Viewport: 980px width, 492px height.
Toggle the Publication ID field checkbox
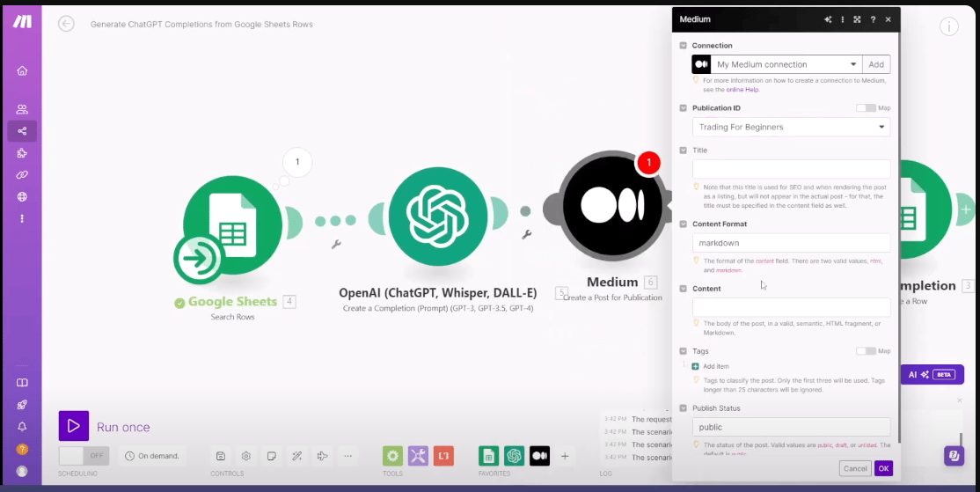coord(684,108)
